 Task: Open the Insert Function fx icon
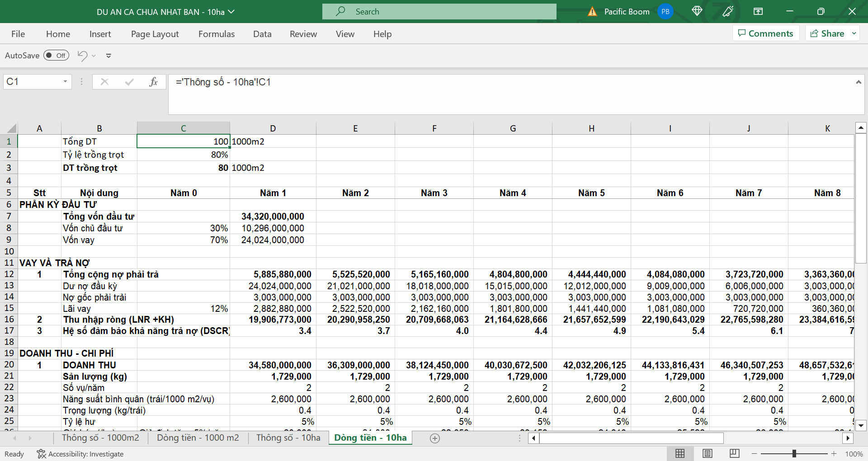click(153, 82)
